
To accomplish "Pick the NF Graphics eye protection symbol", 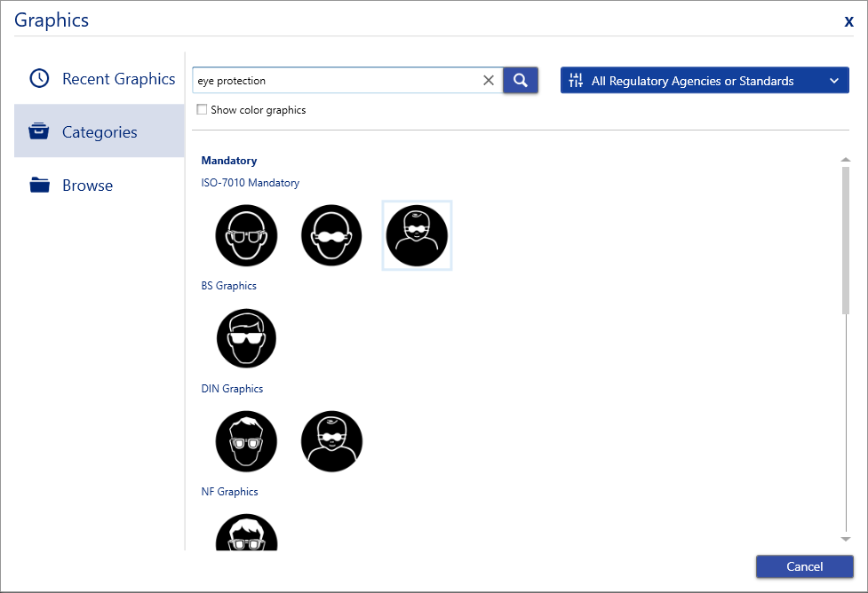I will 246,534.
